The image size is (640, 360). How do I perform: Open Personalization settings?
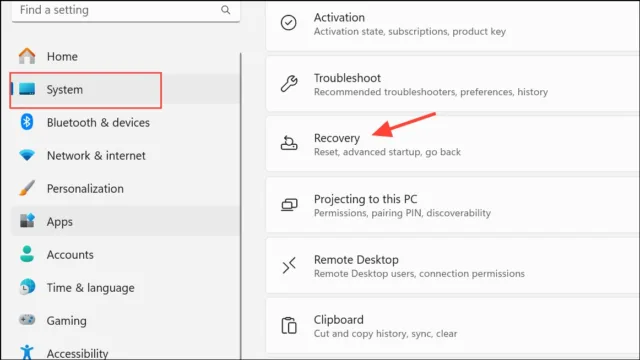click(x=126, y=189)
